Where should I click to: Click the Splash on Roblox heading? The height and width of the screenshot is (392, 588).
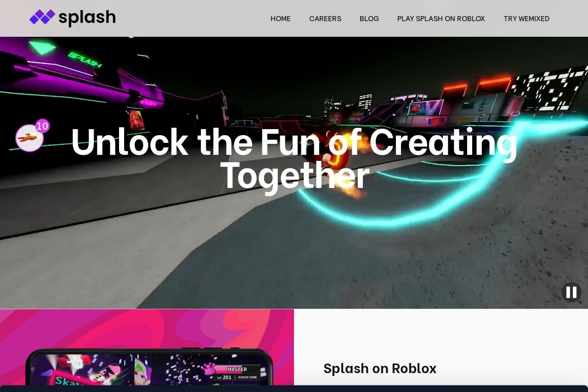380,368
